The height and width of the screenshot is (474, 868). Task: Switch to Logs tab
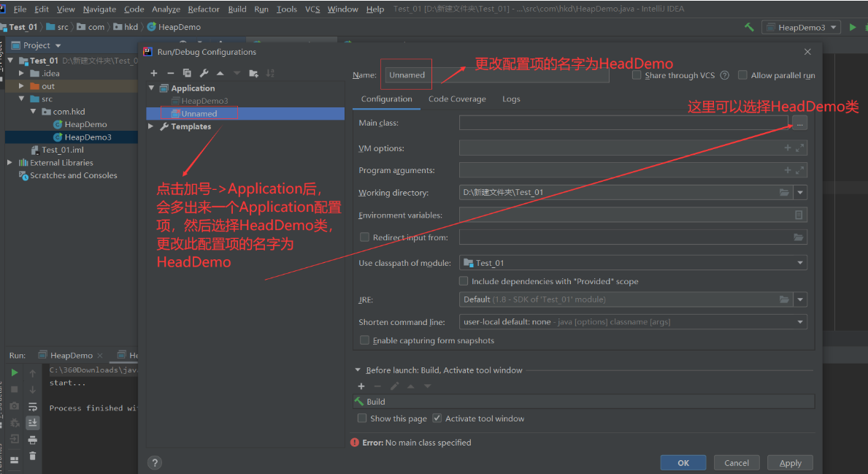tap(511, 99)
